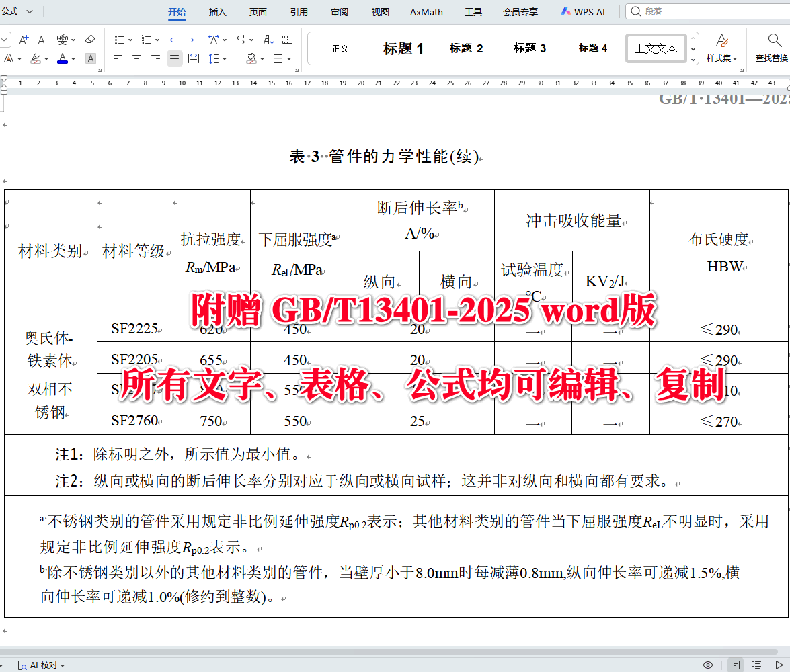This screenshot has height=672, width=790.
Task: Apply font color with the underlined A icon
Action: pos(63,58)
